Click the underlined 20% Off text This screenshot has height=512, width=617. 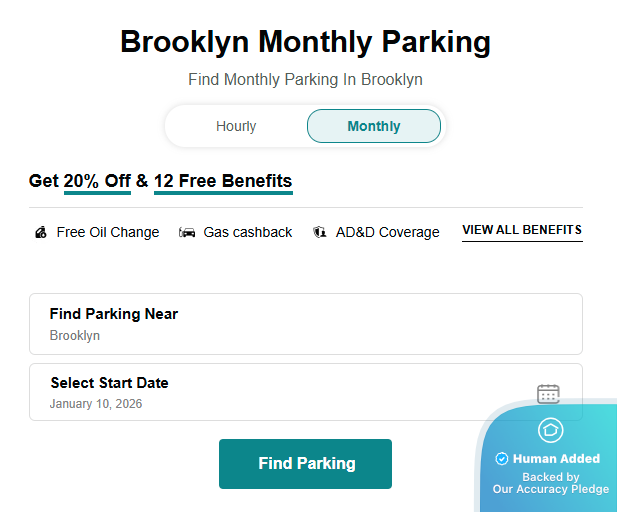pyautogui.click(x=97, y=181)
